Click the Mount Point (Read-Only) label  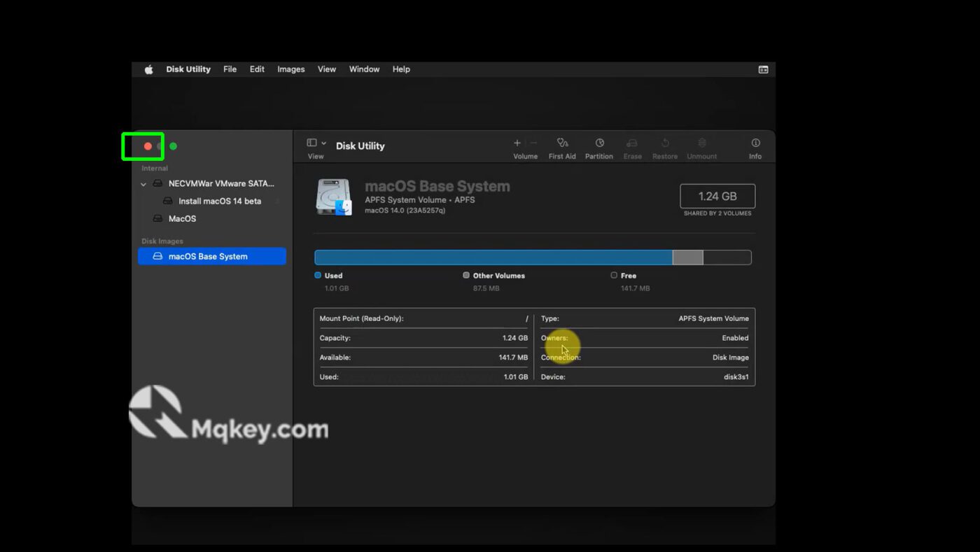[x=361, y=318]
